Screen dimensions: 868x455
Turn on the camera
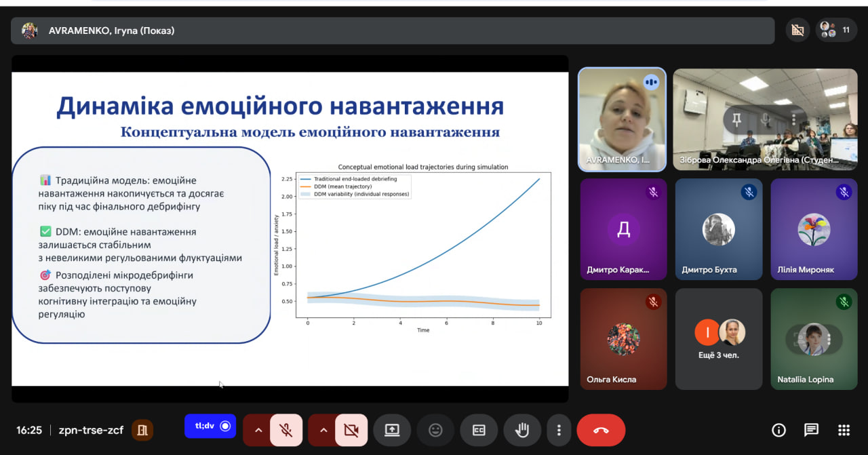[x=351, y=430]
